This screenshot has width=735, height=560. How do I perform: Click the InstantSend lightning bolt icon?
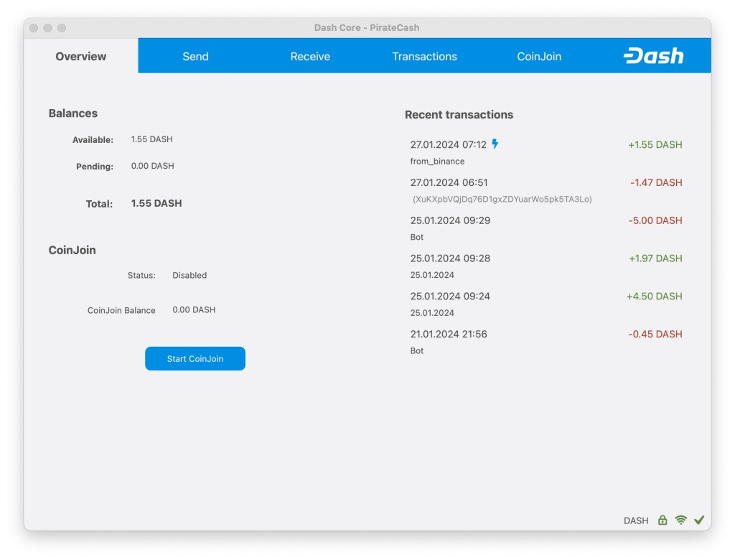click(495, 144)
